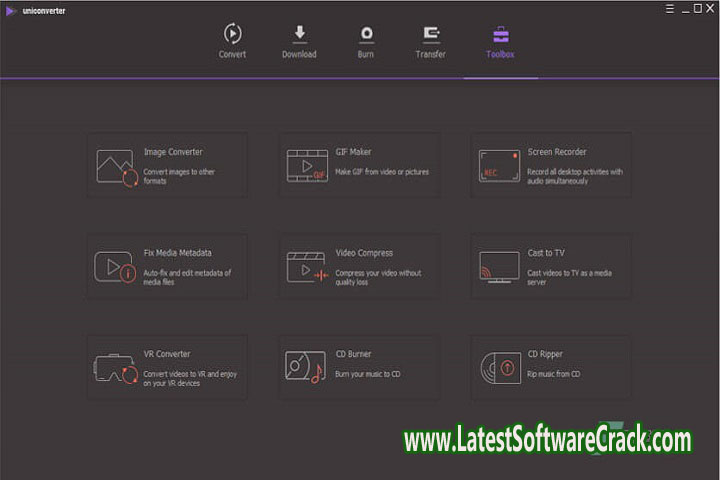Open the hamburger menu in title bar
This screenshot has height=480, width=720.
(669, 8)
